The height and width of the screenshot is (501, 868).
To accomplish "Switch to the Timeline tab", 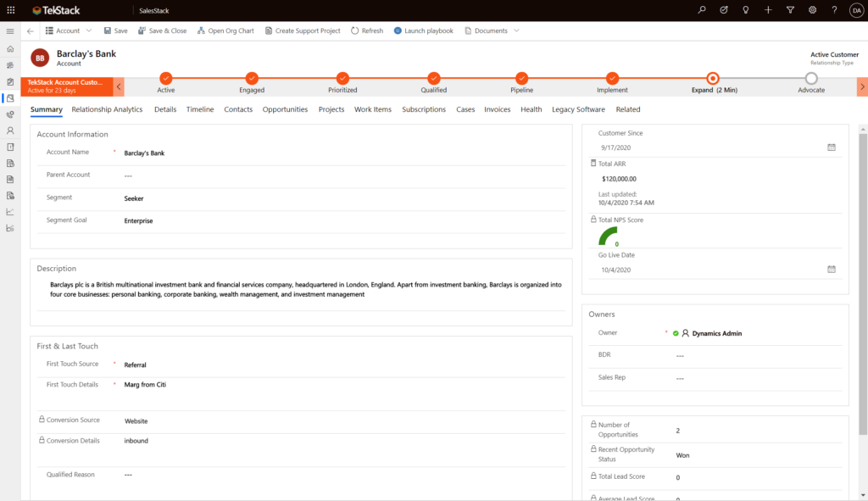I will pos(200,109).
